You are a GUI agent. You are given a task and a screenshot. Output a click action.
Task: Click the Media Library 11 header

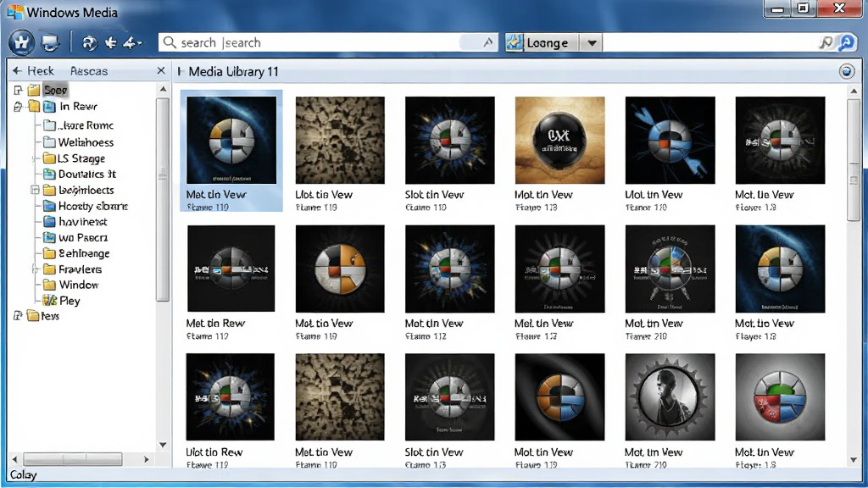(x=233, y=71)
